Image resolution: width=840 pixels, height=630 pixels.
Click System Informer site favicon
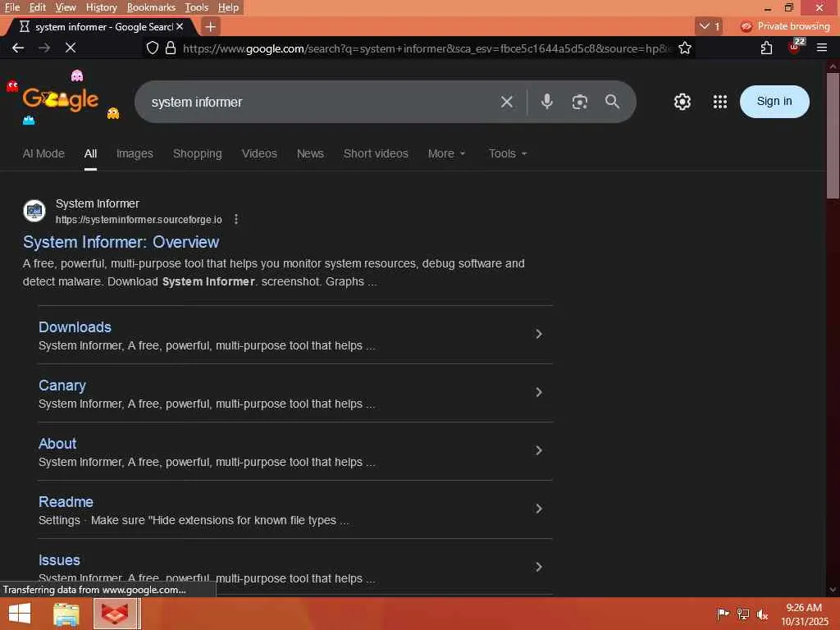pos(34,211)
